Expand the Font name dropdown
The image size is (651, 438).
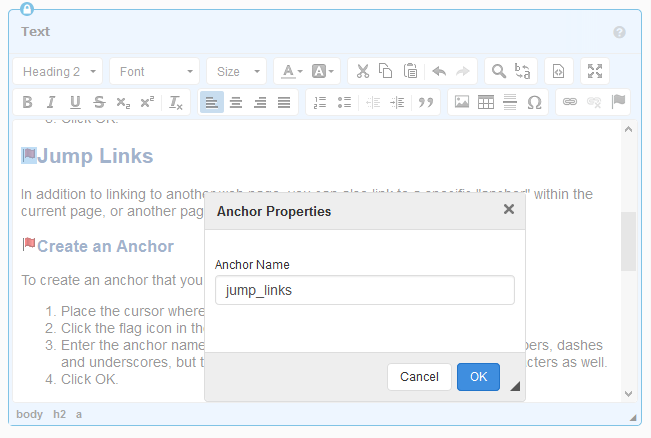154,71
